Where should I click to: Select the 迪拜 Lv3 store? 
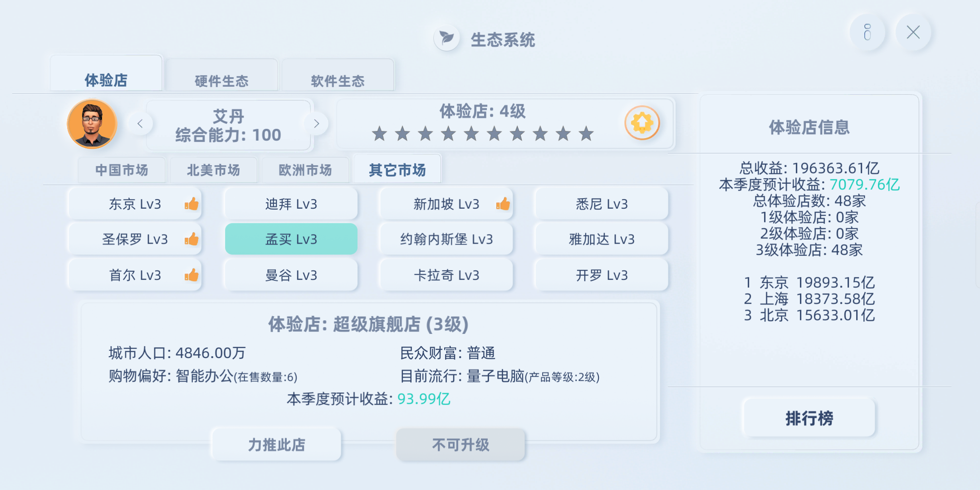291,204
